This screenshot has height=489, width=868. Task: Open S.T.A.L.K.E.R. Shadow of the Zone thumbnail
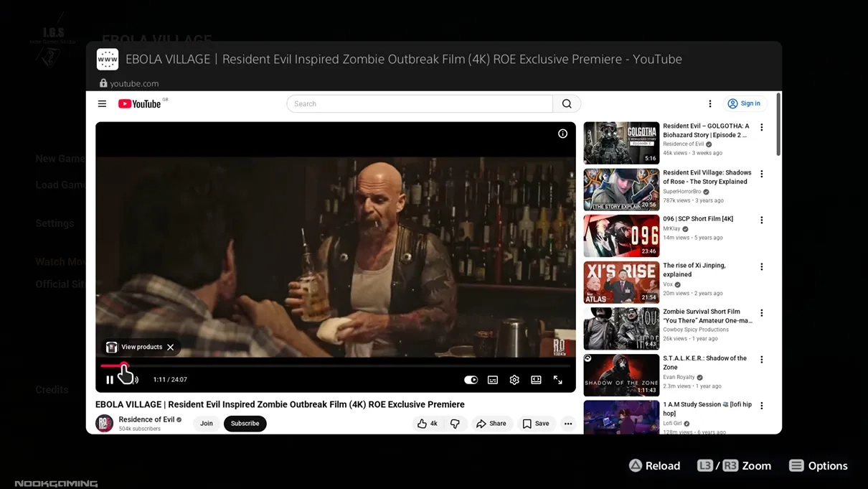[x=621, y=375]
